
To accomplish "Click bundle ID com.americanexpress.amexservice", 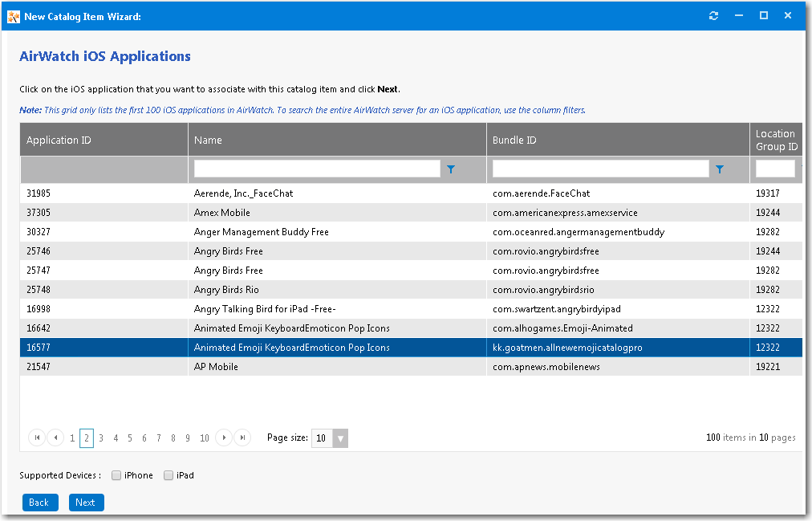I will click(x=565, y=213).
